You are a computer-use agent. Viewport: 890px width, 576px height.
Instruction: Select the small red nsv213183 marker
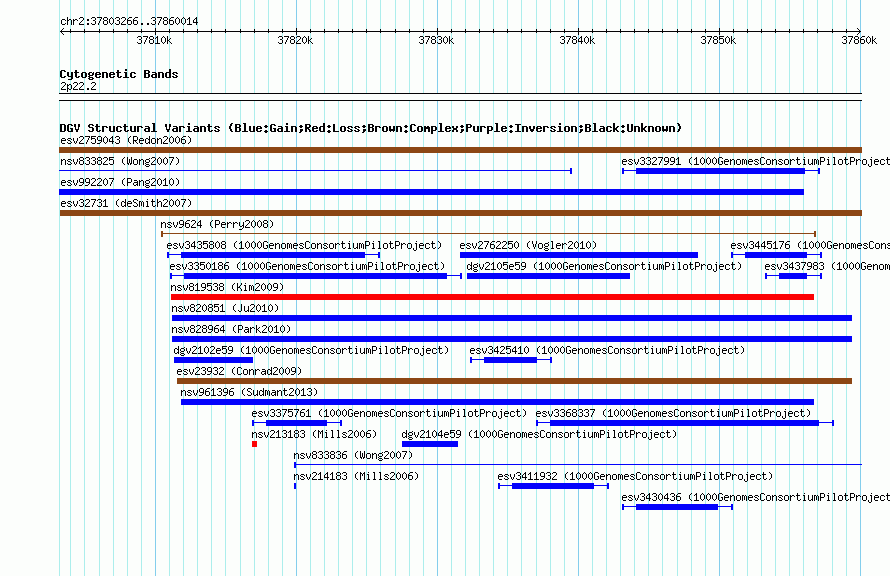click(254, 444)
